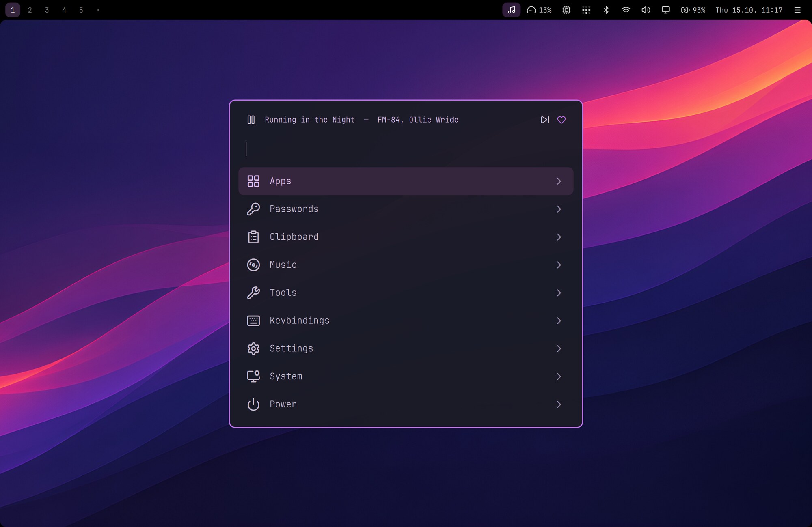Expand Passwords submenu chevron
Screen dimensions: 812x527
point(559,209)
